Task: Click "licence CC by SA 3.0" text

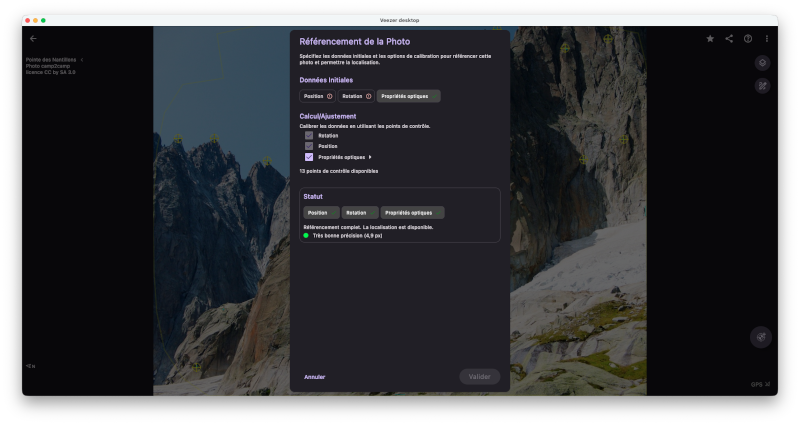Action: (51, 72)
